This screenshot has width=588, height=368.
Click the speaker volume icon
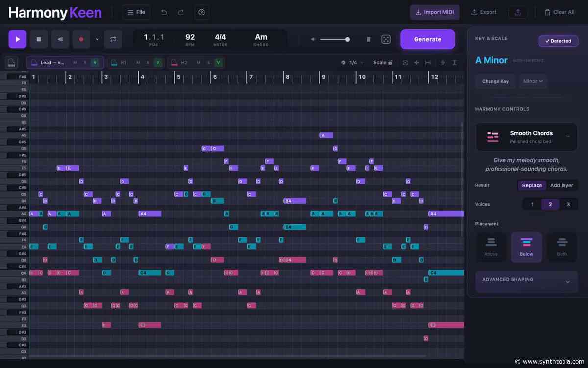(314, 39)
